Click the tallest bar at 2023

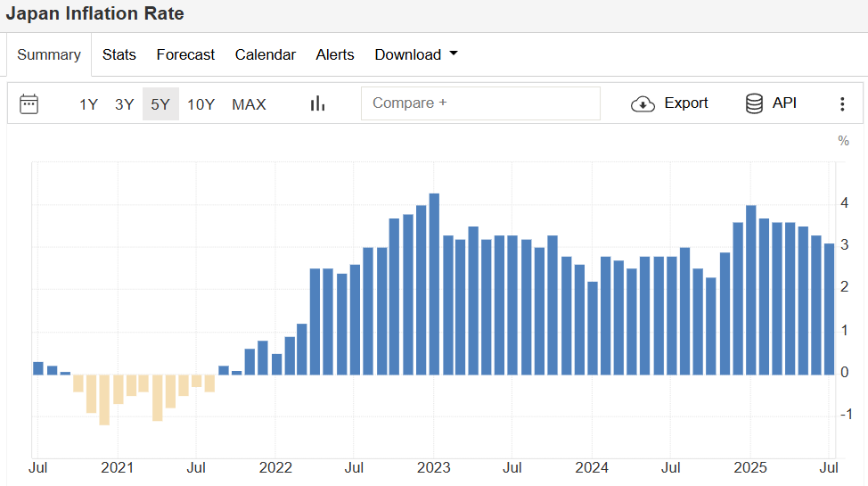(x=434, y=284)
